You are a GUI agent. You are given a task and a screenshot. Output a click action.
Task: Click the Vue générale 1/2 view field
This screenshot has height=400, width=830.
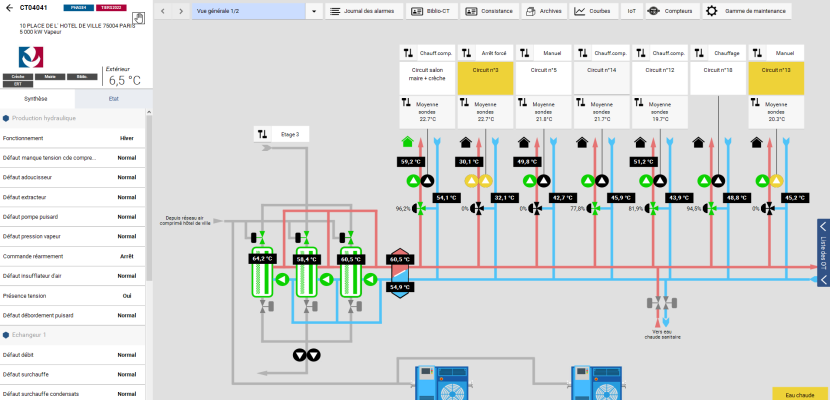pos(249,11)
